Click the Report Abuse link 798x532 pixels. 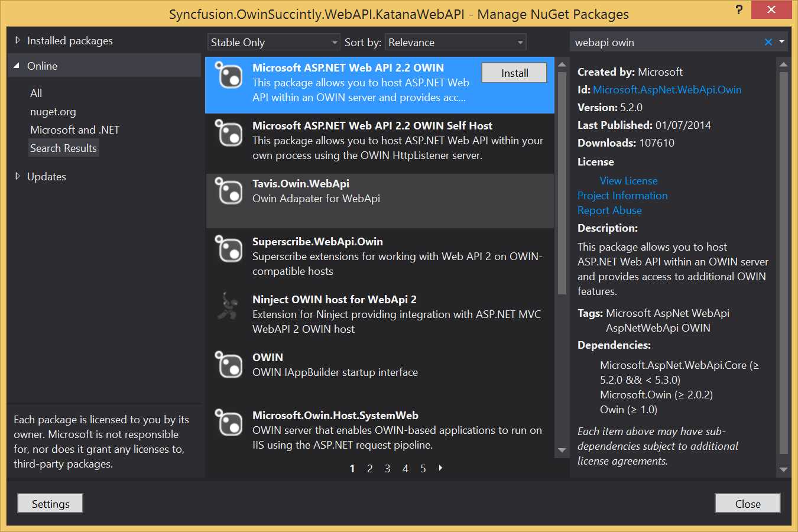click(x=609, y=210)
